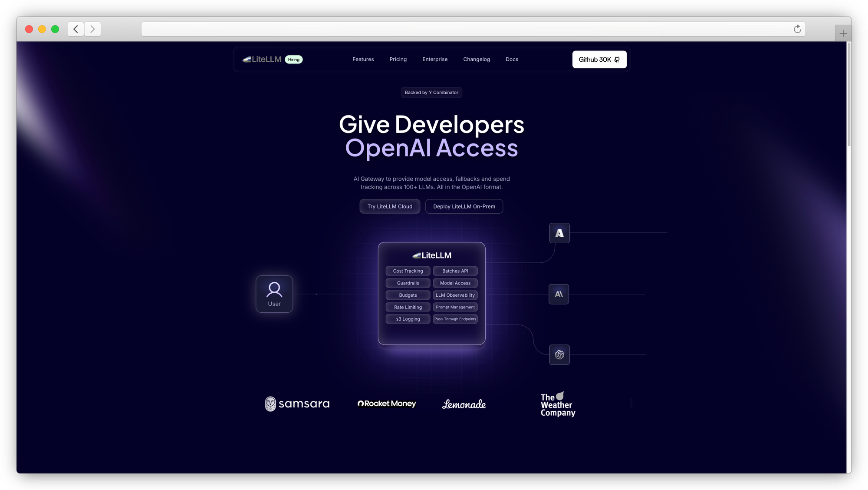The width and height of the screenshot is (868, 490).
Task: Click the Azure provider icon
Action: tap(559, 233)
